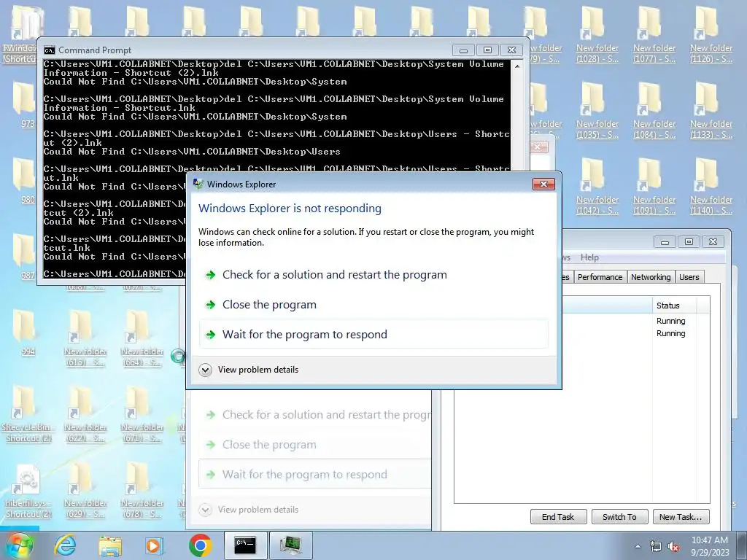
Task: Launch Google Chrome from the taskbar
Action: 200,545
